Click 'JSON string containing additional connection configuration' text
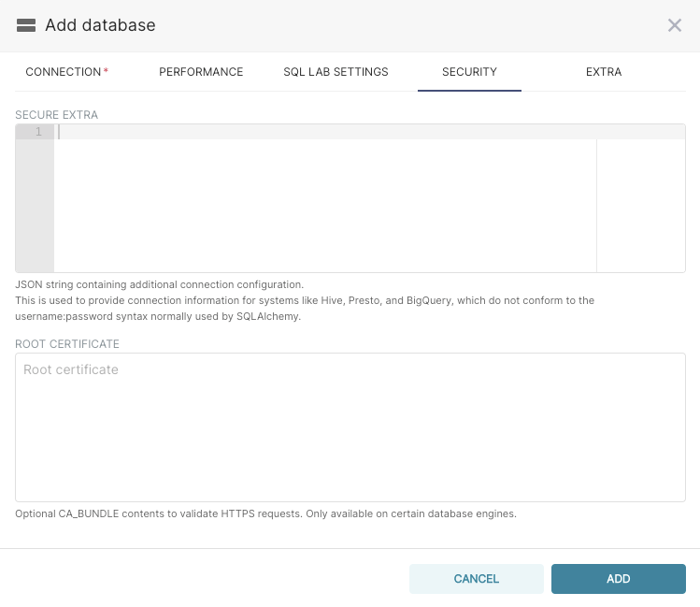 point(160,284)
